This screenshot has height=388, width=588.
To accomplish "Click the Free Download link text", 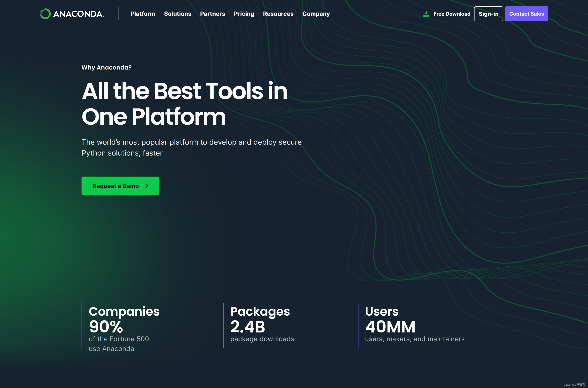I will click(x=452, y=14).
